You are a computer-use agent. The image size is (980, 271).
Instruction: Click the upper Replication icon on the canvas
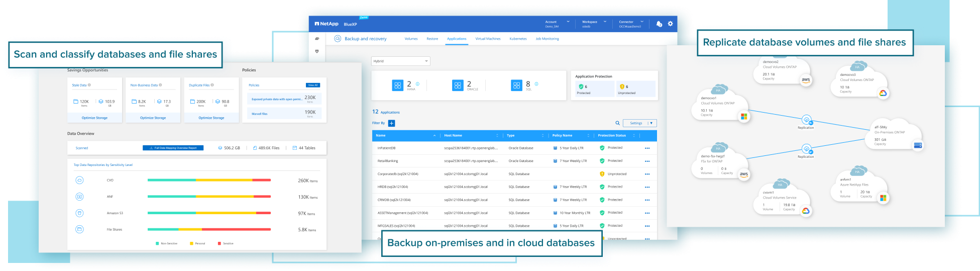pos(806,120)
